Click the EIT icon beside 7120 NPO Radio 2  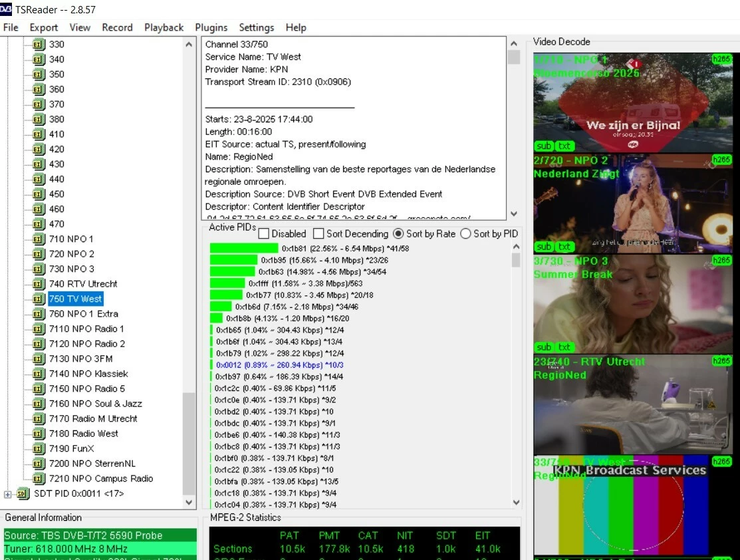[39, 344]
